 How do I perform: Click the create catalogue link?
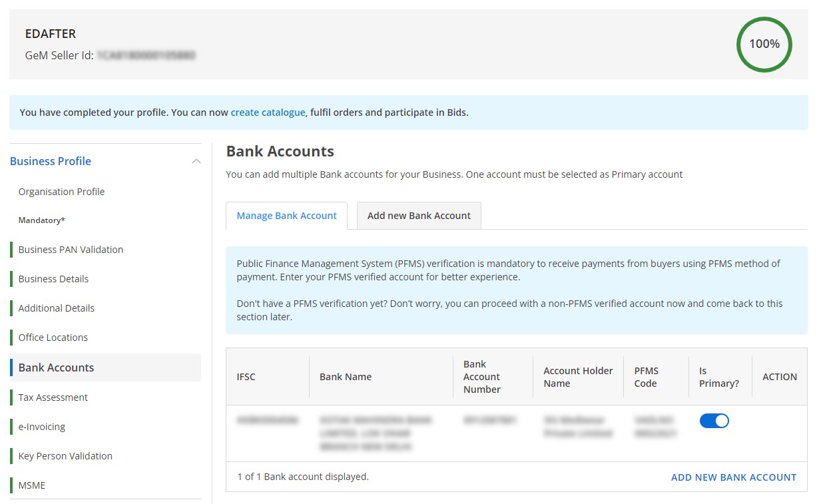268,113
